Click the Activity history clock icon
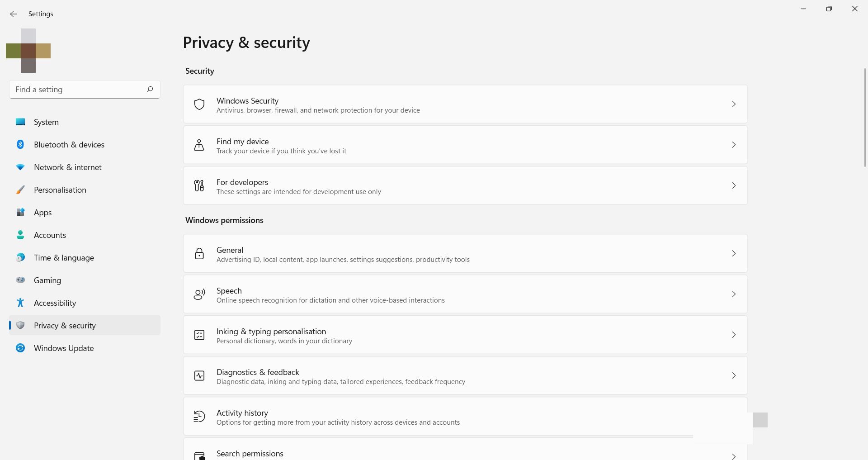This screenshot has width=868, height=460. click(199, 417)
